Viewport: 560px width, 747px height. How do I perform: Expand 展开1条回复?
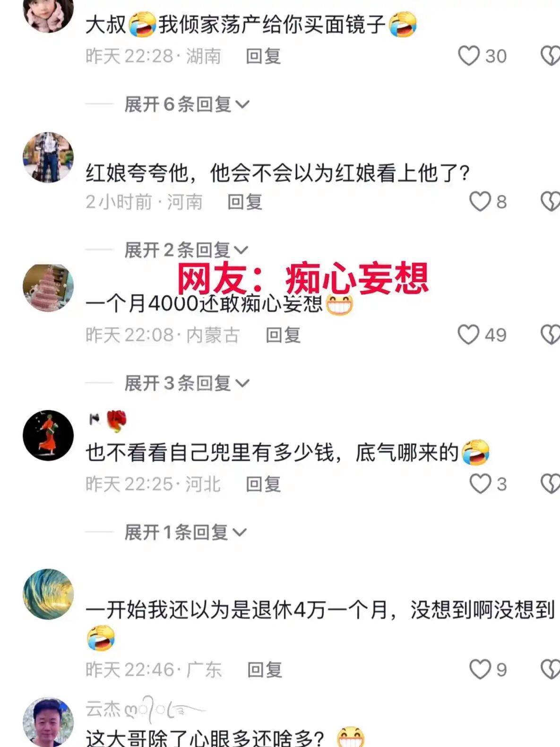pyautogui.click(x=185, y=532)
